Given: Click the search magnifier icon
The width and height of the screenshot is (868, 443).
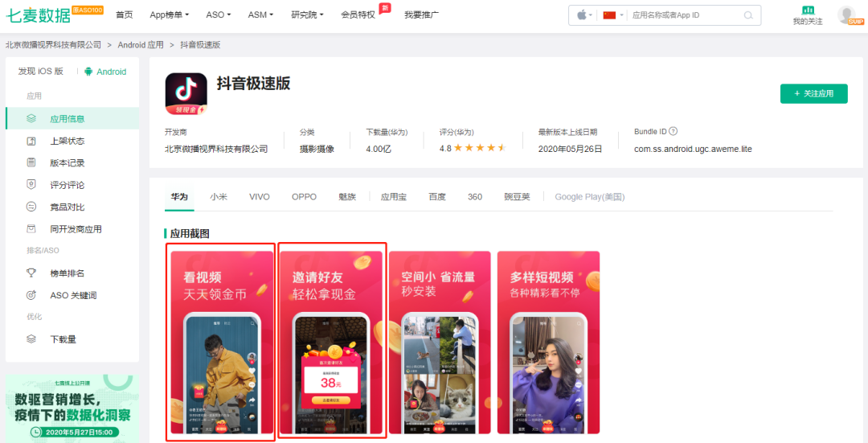Looking at the screenshot, I should pos(748,15).
